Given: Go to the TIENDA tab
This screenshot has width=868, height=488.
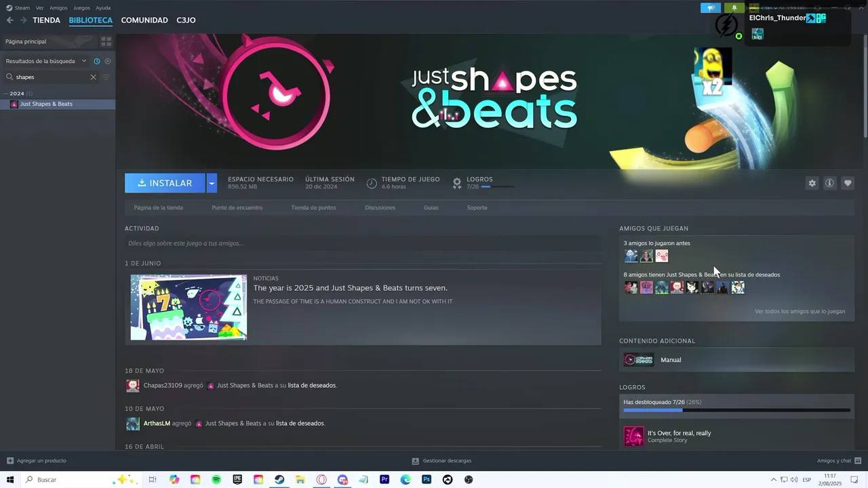Looking at the screenshot, I should [x=46, y=20].
